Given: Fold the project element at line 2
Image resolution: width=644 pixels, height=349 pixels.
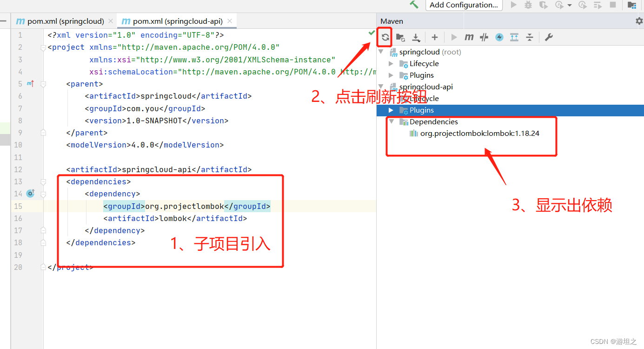Looking at the screenshot, I should (43, 47).
